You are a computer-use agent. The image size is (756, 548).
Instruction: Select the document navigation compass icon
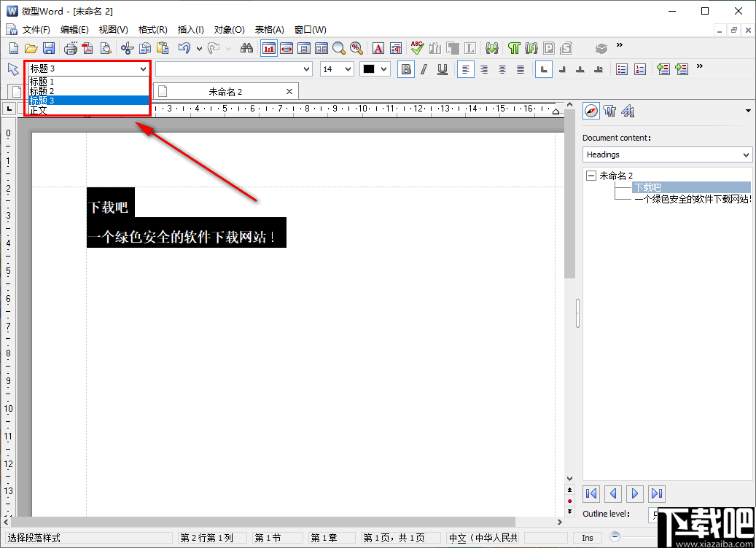point(591,111)
